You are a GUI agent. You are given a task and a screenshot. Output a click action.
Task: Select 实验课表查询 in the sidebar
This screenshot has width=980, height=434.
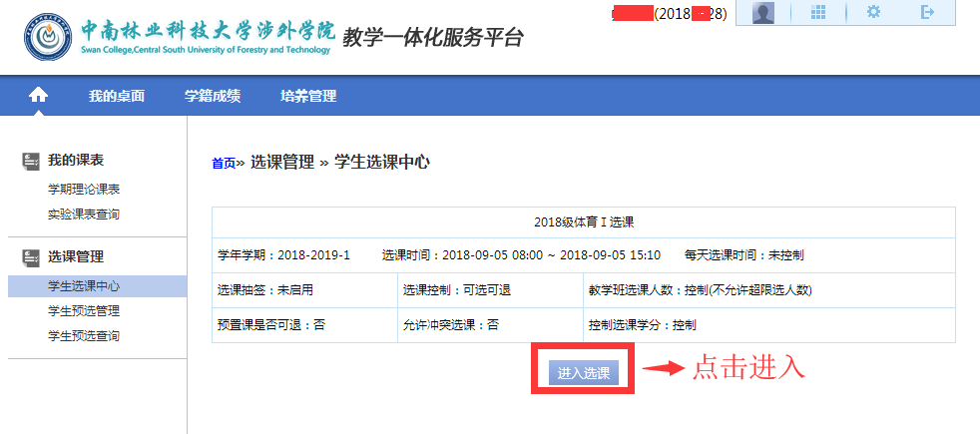pos(84,215)
